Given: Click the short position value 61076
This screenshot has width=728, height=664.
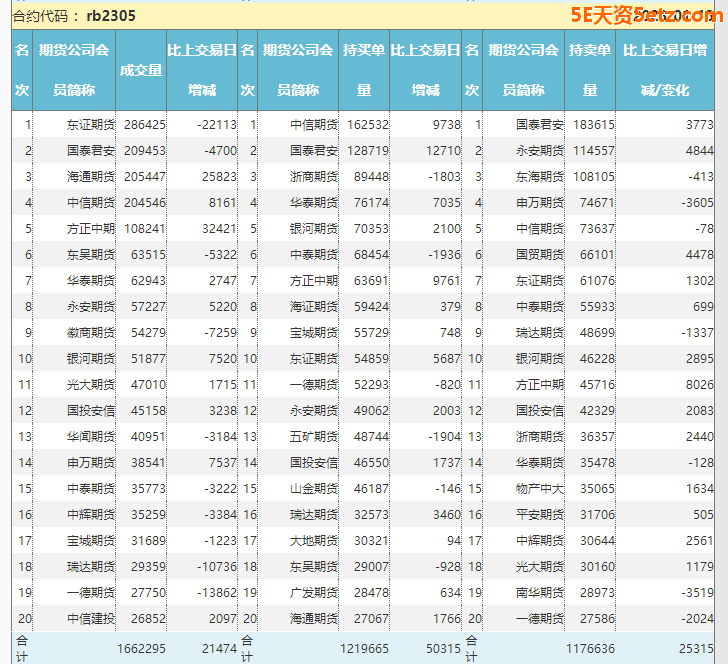Looking at the screenshot, I should 598,281.
